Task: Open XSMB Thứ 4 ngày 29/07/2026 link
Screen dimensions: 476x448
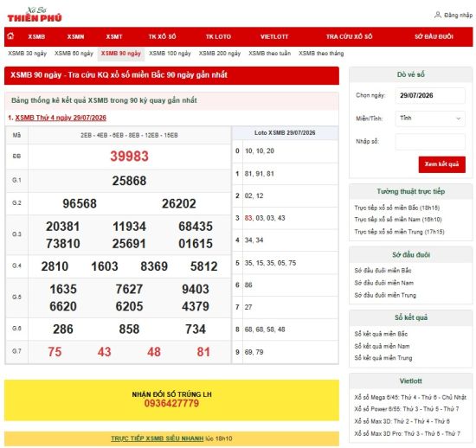Action: coord(61,118)
